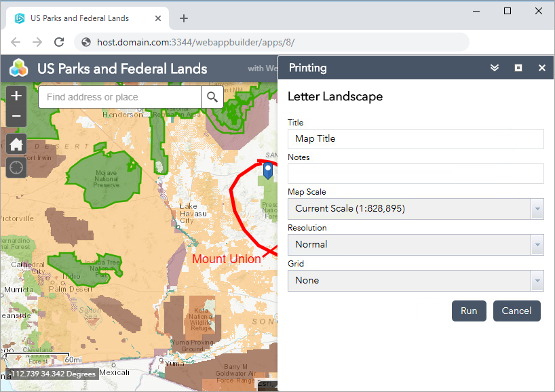Close the Printing panel
The image size is (555, 392).
(x=542, y=68)
